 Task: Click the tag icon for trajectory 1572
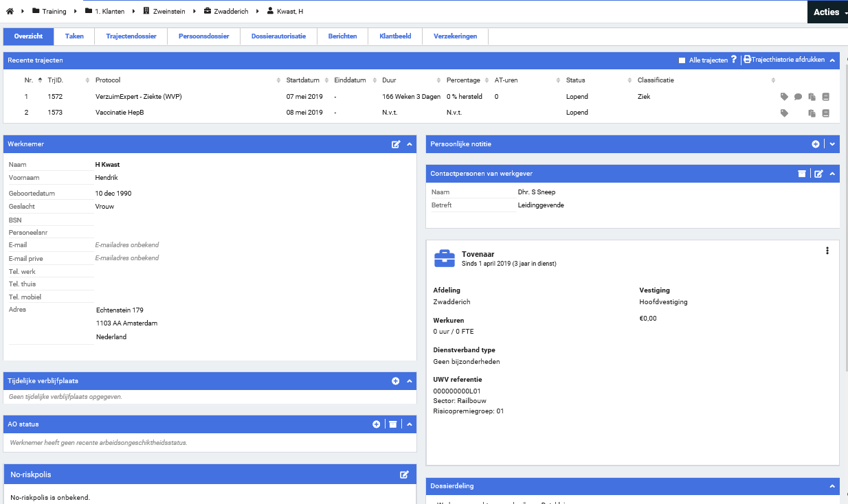pyautogui.click(x=784, y=97)
